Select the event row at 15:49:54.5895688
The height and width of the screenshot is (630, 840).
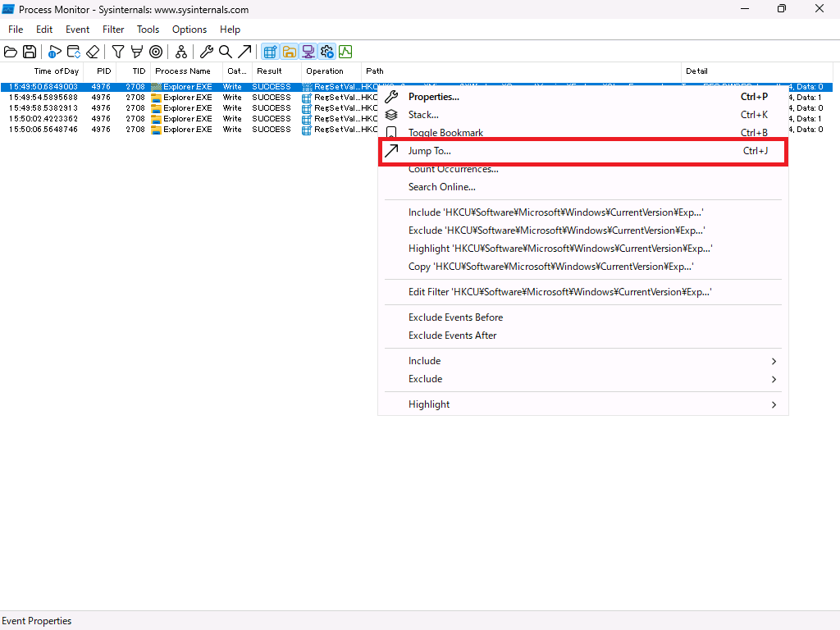(x=190, y=98)
